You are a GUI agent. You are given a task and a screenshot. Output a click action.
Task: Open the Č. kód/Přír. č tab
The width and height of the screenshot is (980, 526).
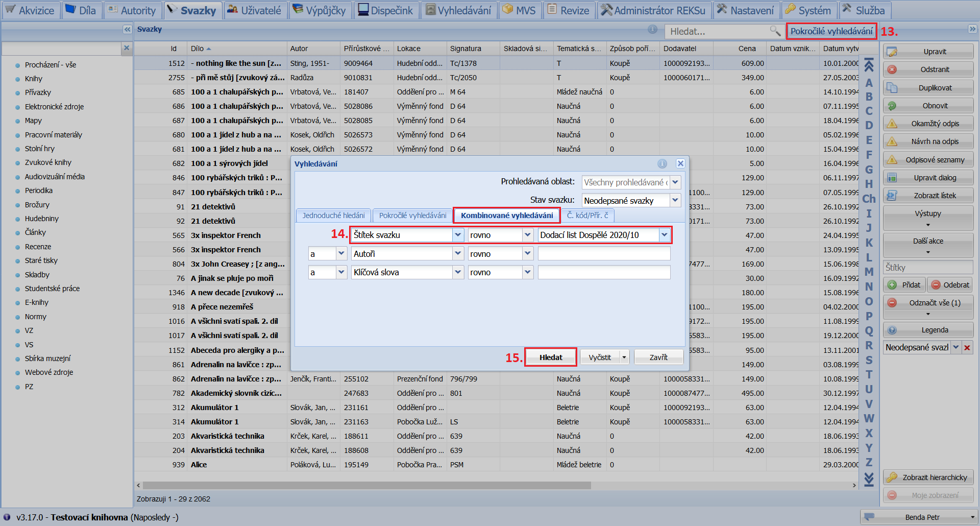click(x=587, y=216)
